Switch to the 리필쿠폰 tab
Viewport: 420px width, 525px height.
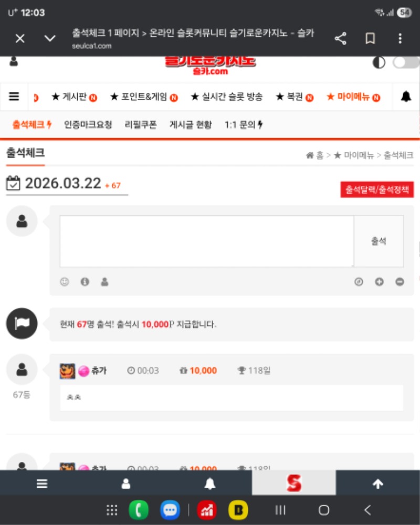tap(141, 125)
